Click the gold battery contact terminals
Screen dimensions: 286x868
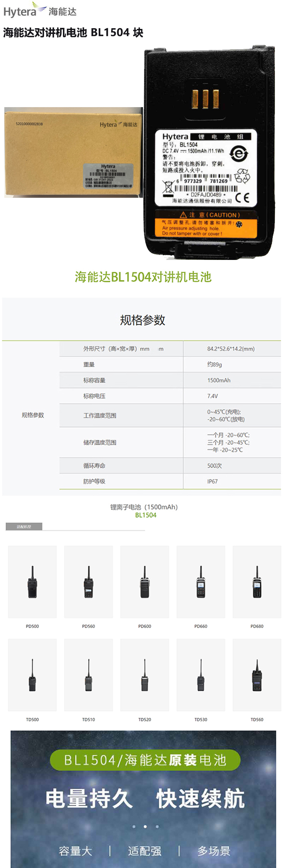[x=206, y=99]
